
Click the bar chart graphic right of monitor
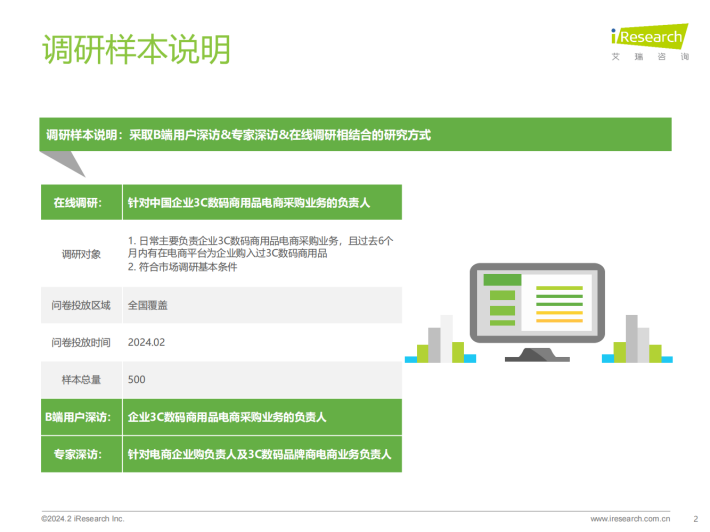point(637,339)
